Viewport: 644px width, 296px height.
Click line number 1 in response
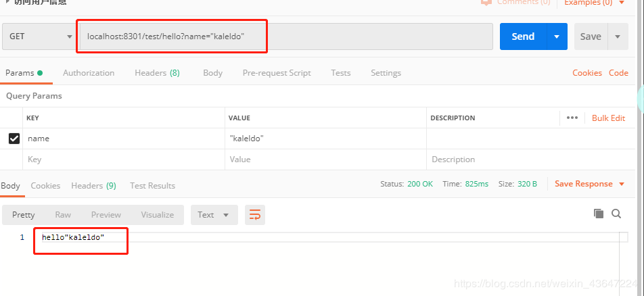click(x=22, y=237)
